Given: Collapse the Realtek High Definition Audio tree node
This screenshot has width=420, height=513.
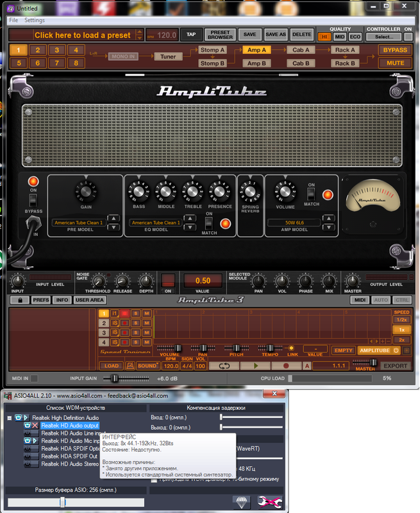Looking at the screenshot, I should [x=10, y=418].
